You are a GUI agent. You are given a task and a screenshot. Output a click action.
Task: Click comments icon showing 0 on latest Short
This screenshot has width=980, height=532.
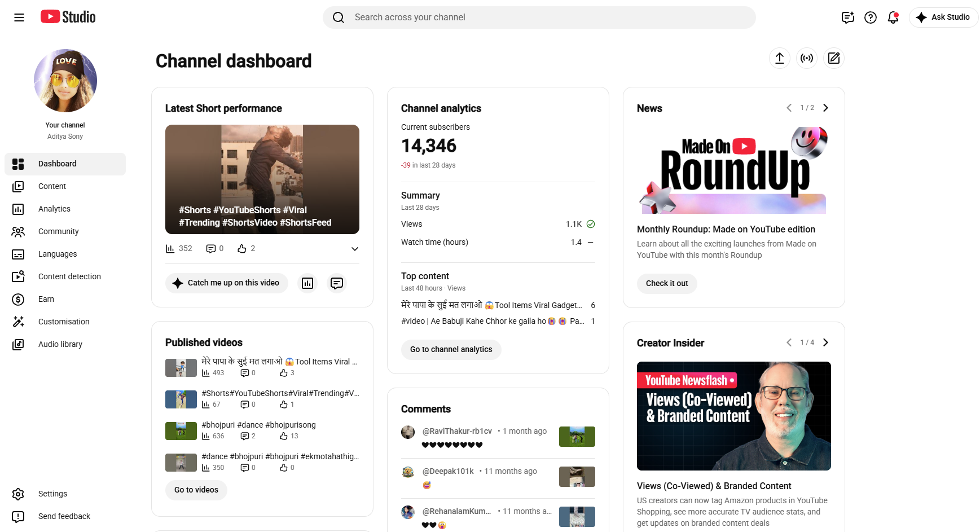[211, 249]
